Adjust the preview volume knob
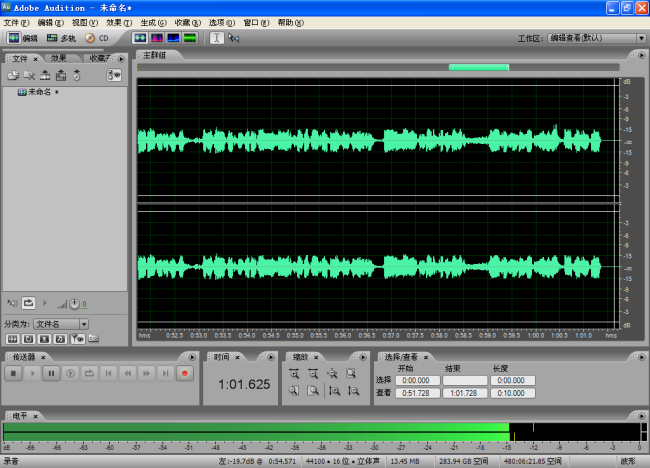 click(74, 304)
